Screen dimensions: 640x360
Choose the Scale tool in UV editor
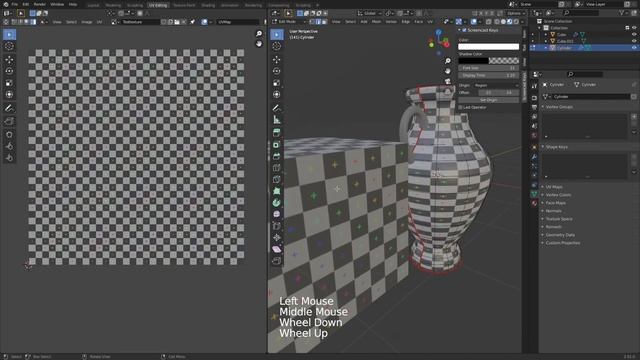9,83
